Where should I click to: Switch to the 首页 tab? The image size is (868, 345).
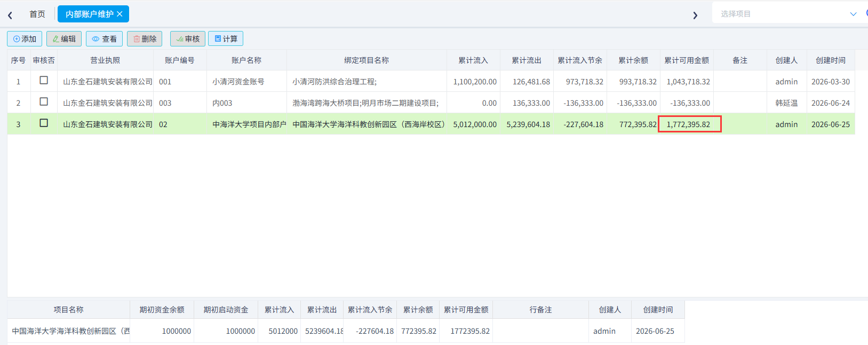click(37, 14)
